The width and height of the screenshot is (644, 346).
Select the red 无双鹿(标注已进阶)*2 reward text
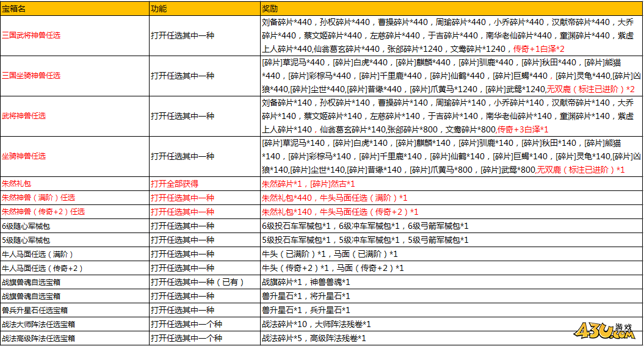click(x=591, y=89)
